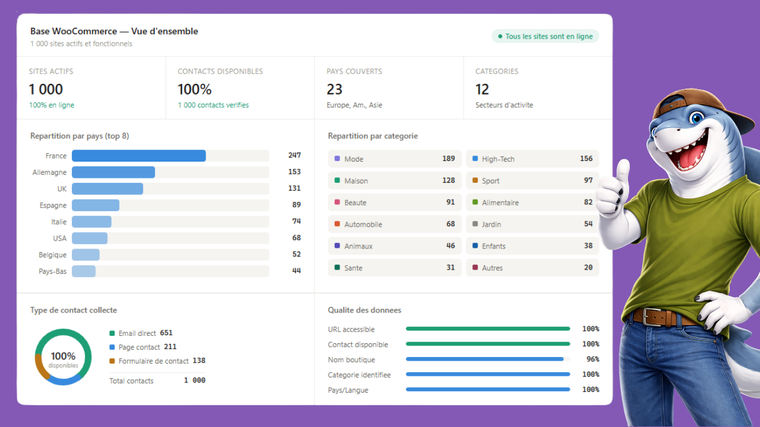Click the URL accessible progress bar
Viewport: 760px width, 427px height.
click(487, 329)
